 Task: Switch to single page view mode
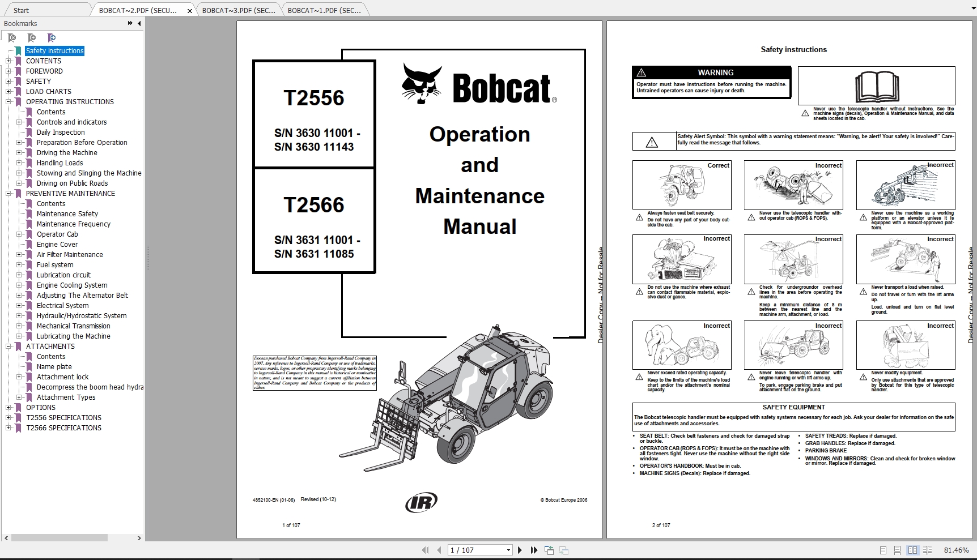pyautogui.click(x=883, y=550)
